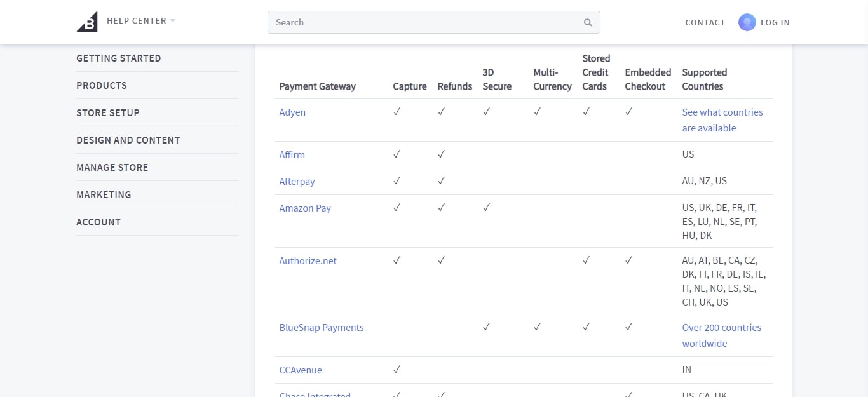The image size is (868, 397).
Task: Click Afterpay's Capture checkmark
Action: pyautogui.click(x=397, y=181)
